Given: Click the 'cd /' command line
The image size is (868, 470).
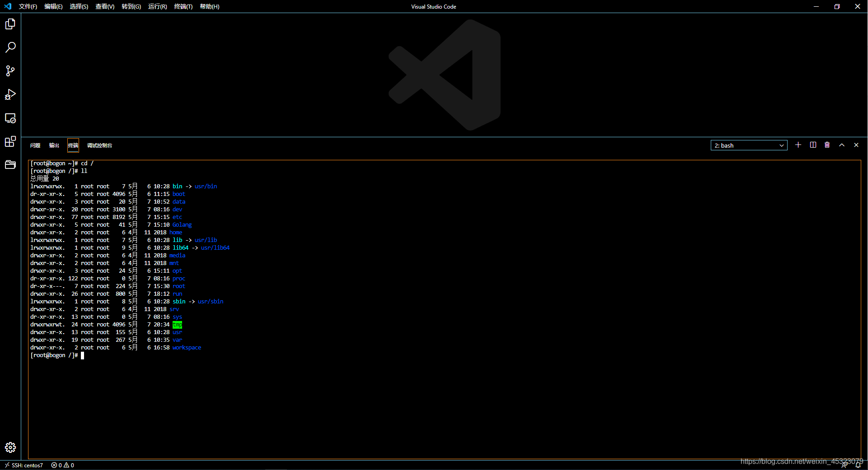Looking at the screenshot, I should tap(62, 163).
